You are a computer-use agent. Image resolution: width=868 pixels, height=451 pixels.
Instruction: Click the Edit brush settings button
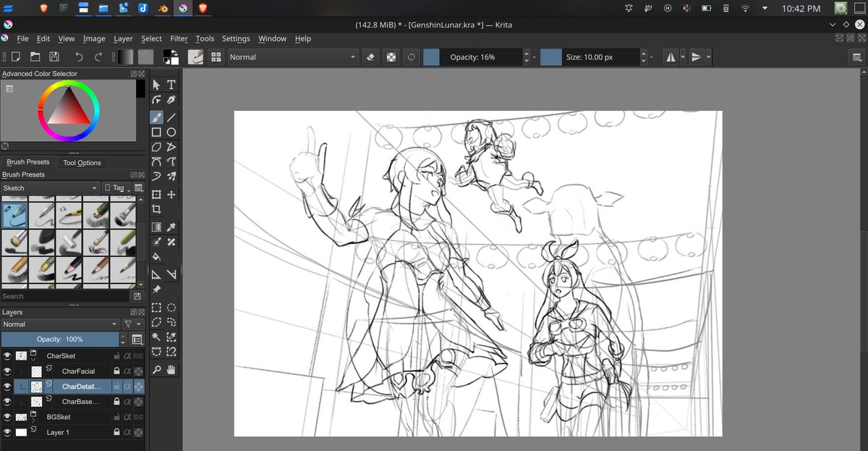point(195,57)
